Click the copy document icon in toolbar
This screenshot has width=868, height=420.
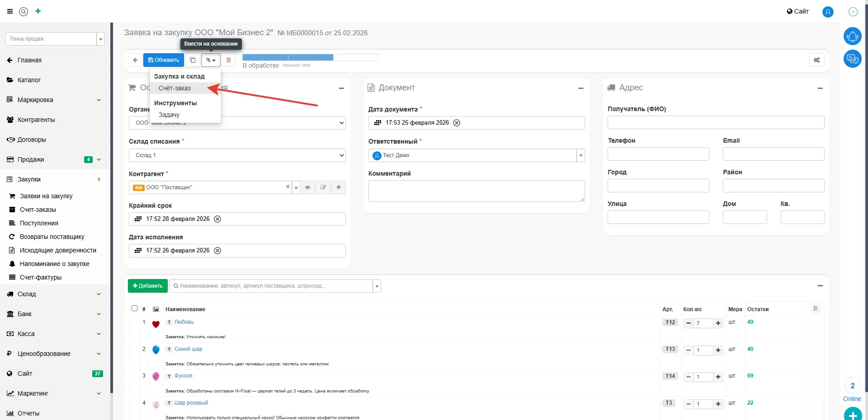(x=193, y=60)
